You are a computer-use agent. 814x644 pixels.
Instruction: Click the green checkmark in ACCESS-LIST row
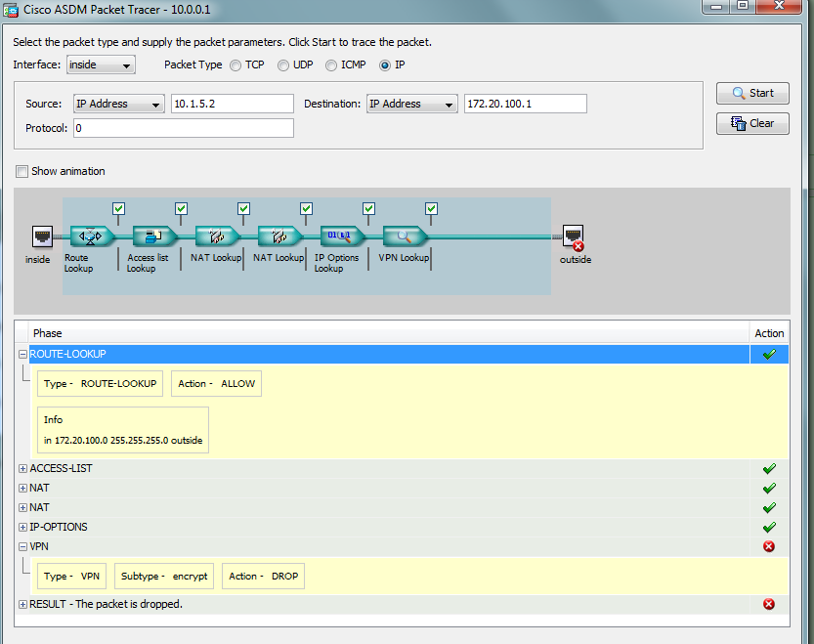coord(769,469)
